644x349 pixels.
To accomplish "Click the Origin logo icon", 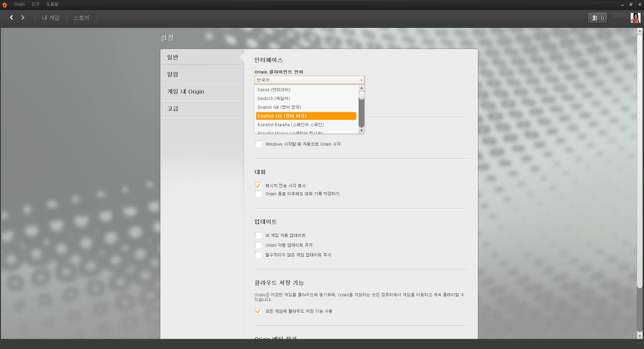I will 5,5.
